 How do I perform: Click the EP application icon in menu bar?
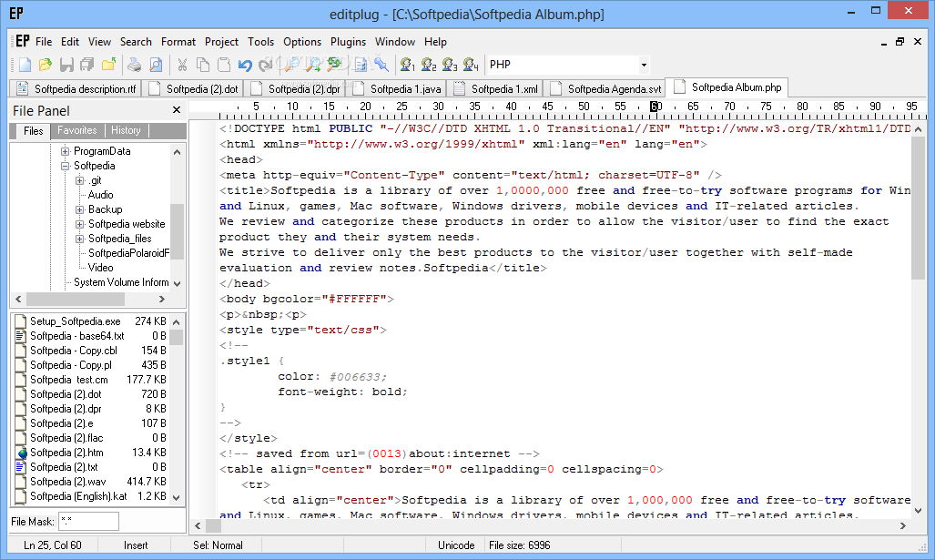pyautogui.click(x=22, y=41)
